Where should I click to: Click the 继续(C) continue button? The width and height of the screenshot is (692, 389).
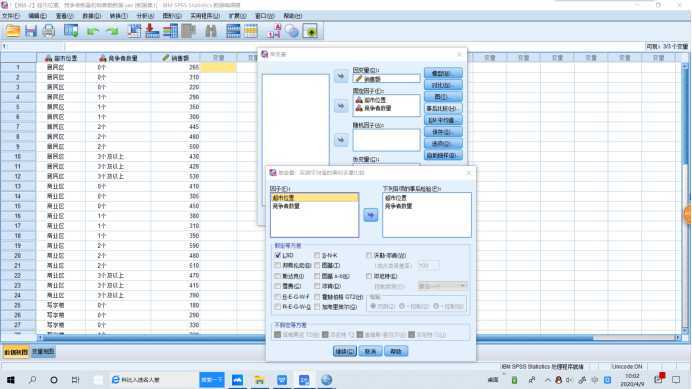(x=344, y=351)
